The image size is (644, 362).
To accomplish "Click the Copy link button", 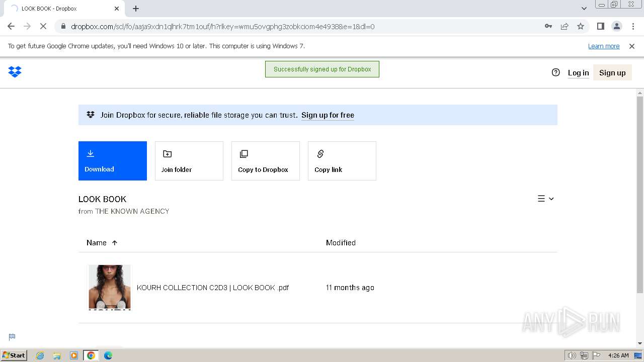I will coord(342,161).
